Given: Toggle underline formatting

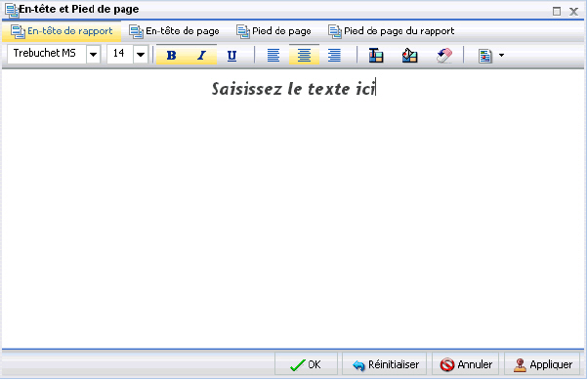Looking at the screenshot, I should [231, 56].
